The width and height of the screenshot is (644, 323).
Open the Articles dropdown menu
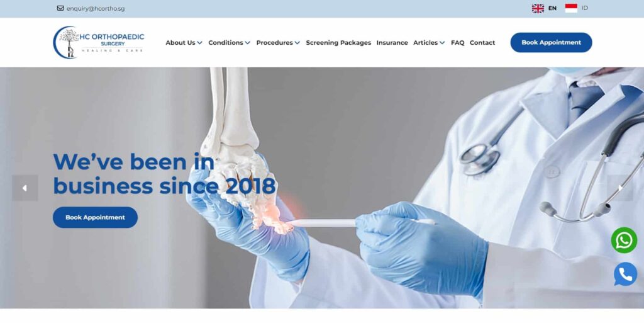429,43
